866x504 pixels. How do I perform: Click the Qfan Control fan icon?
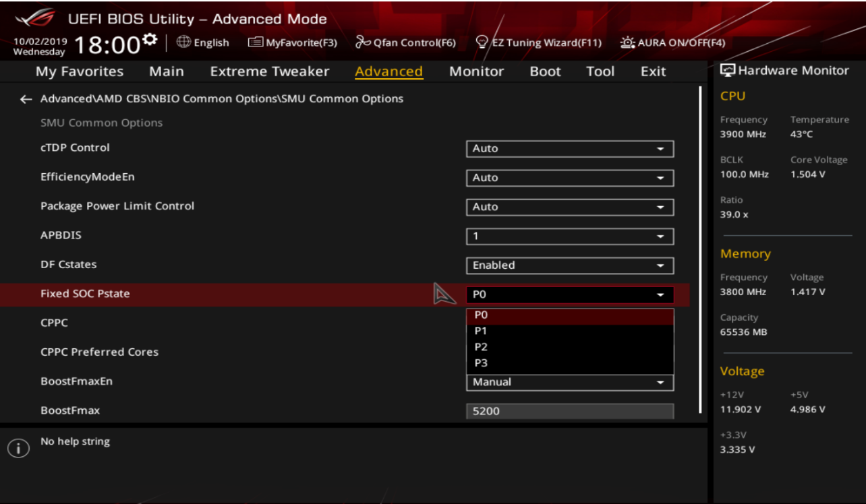(x=364, y=42)
